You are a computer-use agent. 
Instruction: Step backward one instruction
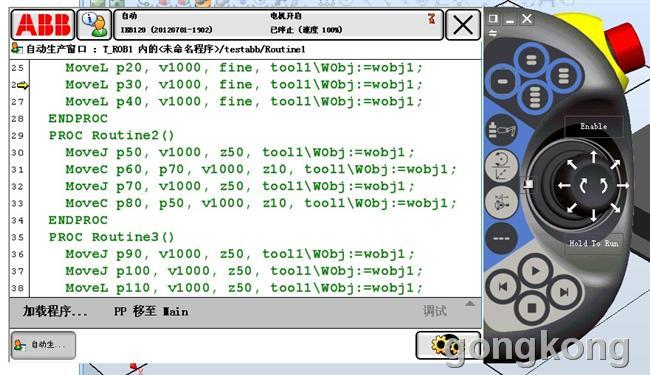tap(503, 286)
